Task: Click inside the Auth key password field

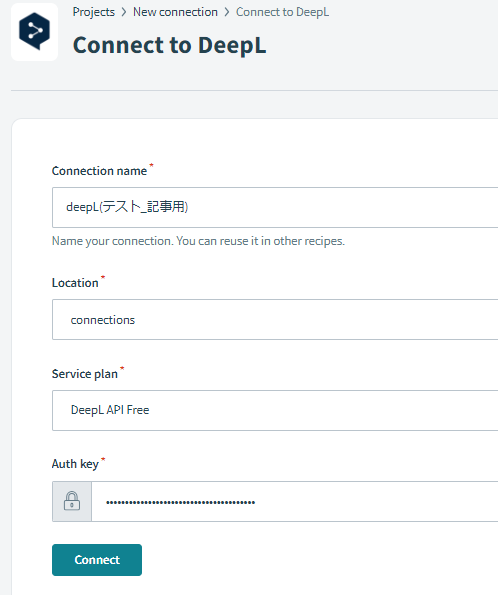Action: (x=295, y=502)
